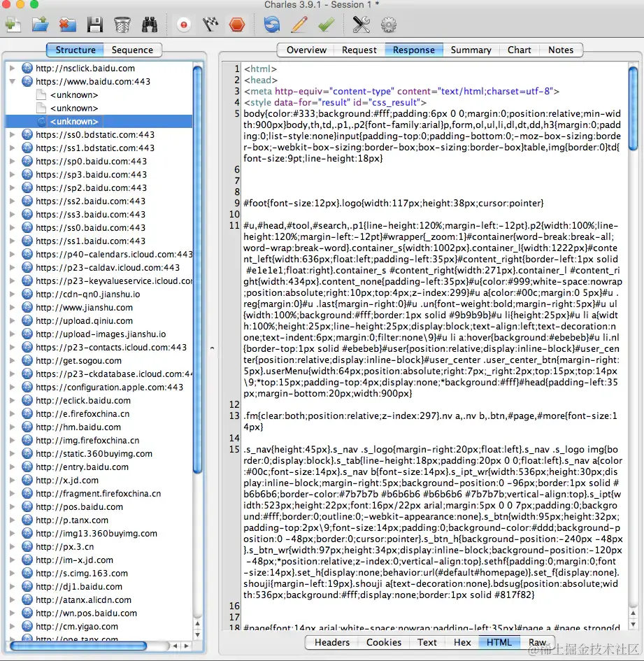Open the Request tab
Image resolution: width=644 pixels, height=661 pixels.
coord(359,50)
